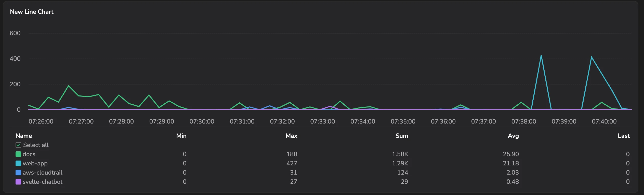The width and height of the screenshot is (644, 195).
Task: Click the teal web-app color swatch
Action: (18, 163)
